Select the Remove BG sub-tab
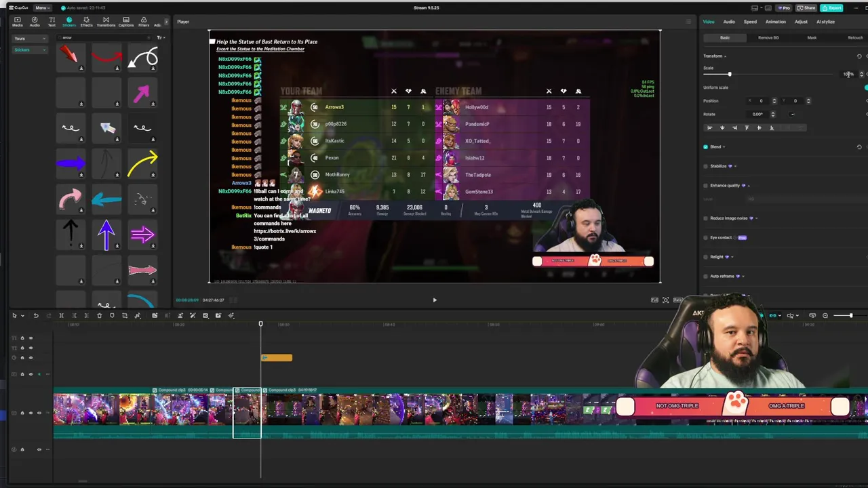This screenshot has width=868, height=488. pyautogui.click(x=768, y=38)
